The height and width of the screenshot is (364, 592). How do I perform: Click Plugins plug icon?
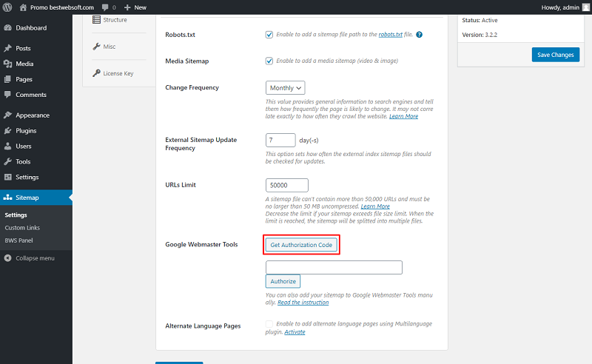(7, 130)
